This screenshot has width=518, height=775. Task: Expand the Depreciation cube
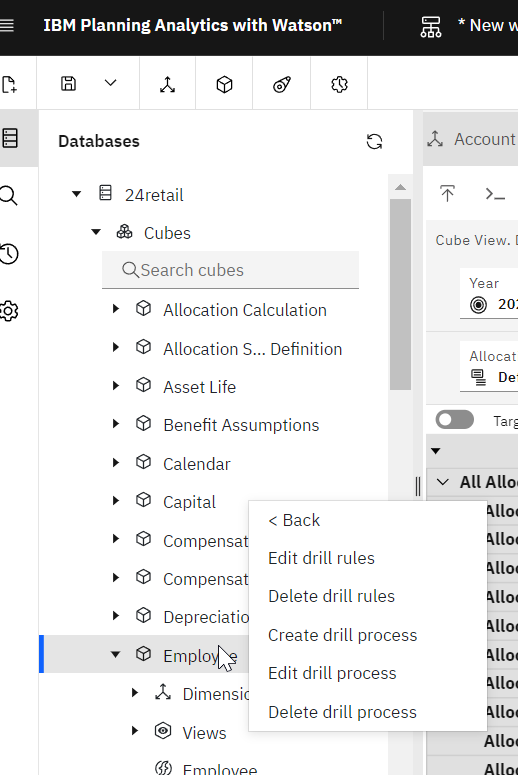coord(116,615)
